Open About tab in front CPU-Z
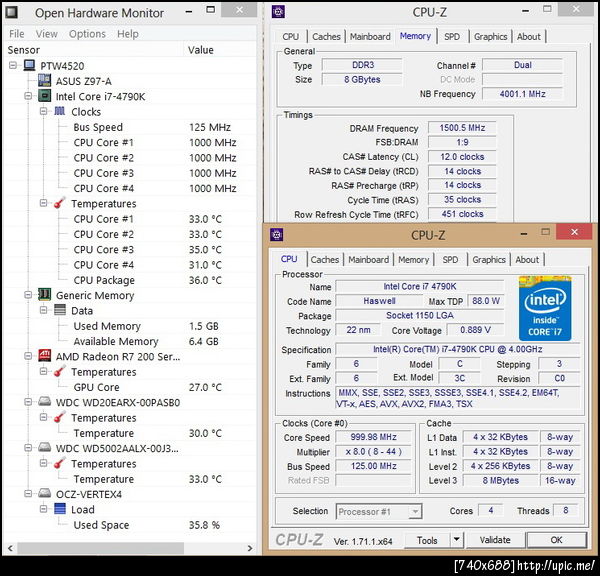Image resolution: width=600 pixels, height=576 pixels. [x=527, y=259]
